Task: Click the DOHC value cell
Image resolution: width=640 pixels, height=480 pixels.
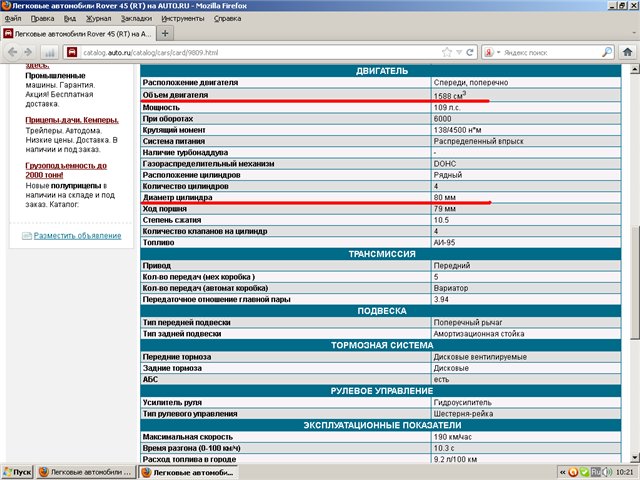Action: click(526, 164)
